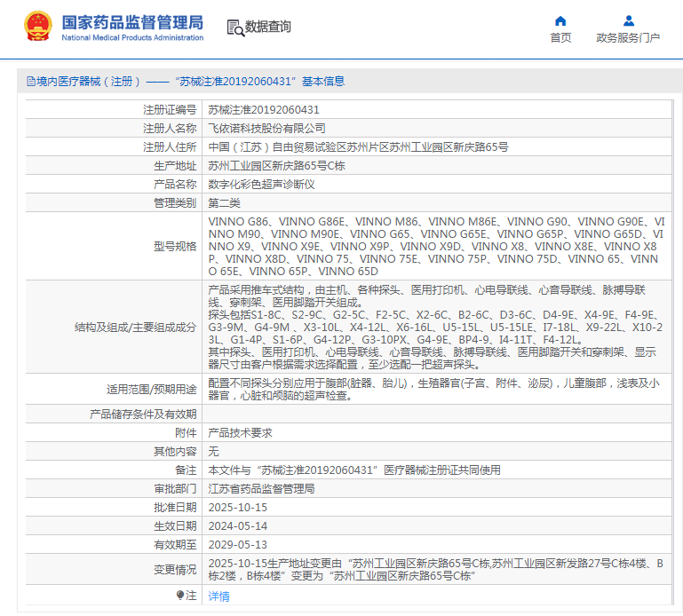Click registration number 苏械注准20192060431 value
Image resolution: width=683 pixels, height=616 pixels.
coord(263,110)
